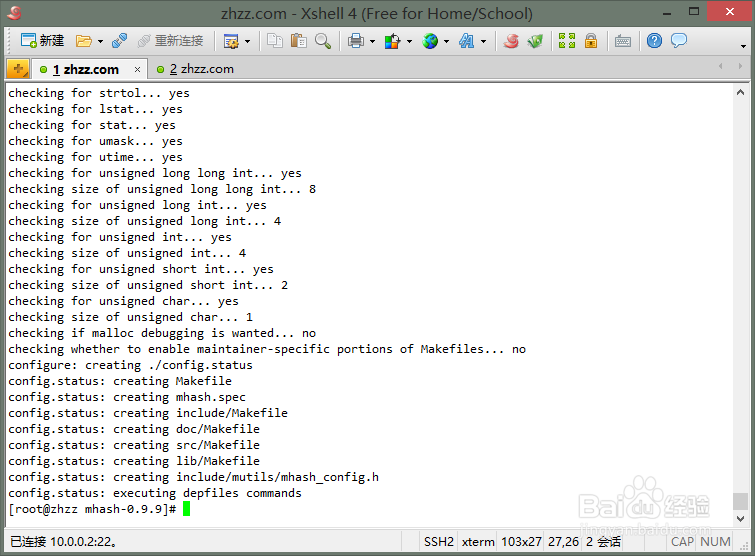This screenshot has height=556, width=755.
Task: Click the Copy icon
Action: [275, 41]
